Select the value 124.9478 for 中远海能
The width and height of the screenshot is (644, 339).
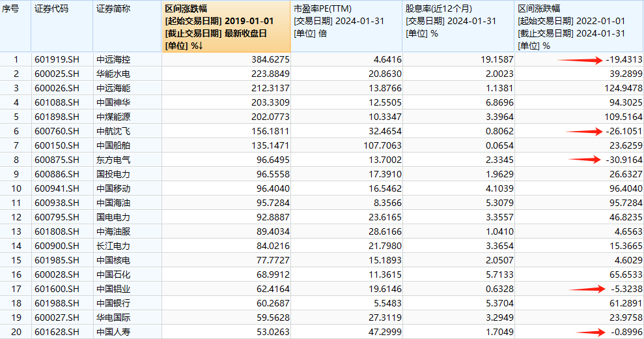pyautogui.click(x=623, y=88)
